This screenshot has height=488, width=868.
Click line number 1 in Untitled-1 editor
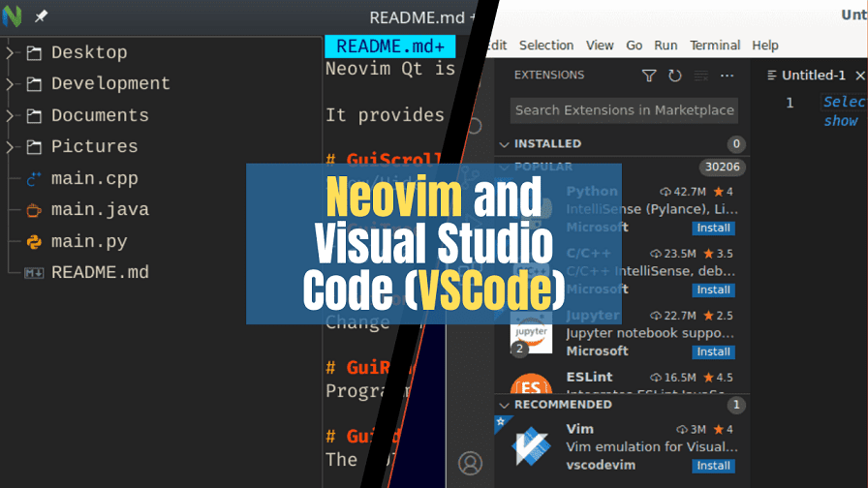[790, 103]
